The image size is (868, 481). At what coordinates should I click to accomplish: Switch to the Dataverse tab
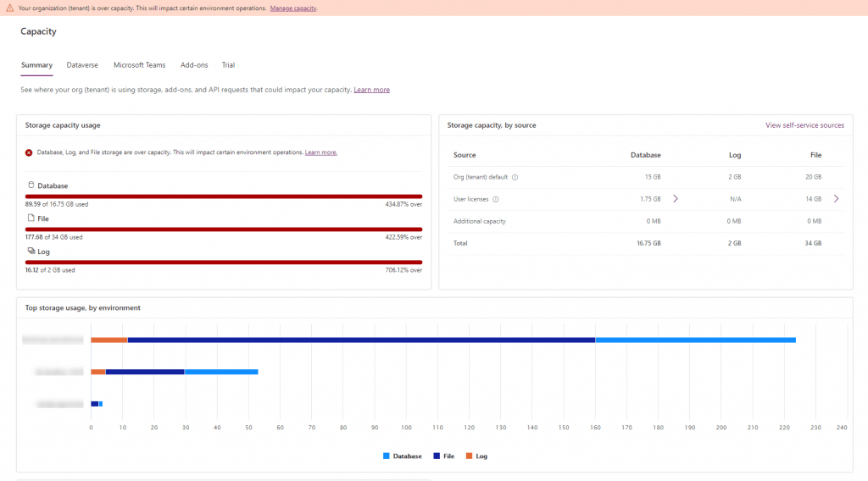(82, 65)
